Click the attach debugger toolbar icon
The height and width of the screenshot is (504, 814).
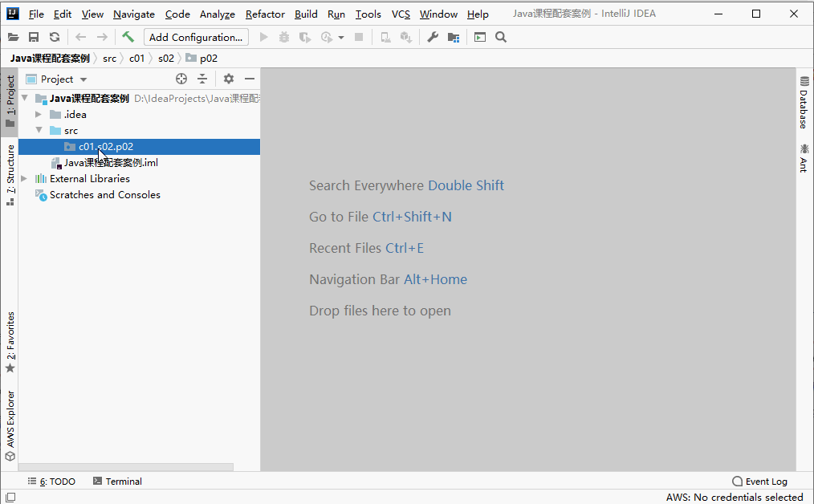385,38
